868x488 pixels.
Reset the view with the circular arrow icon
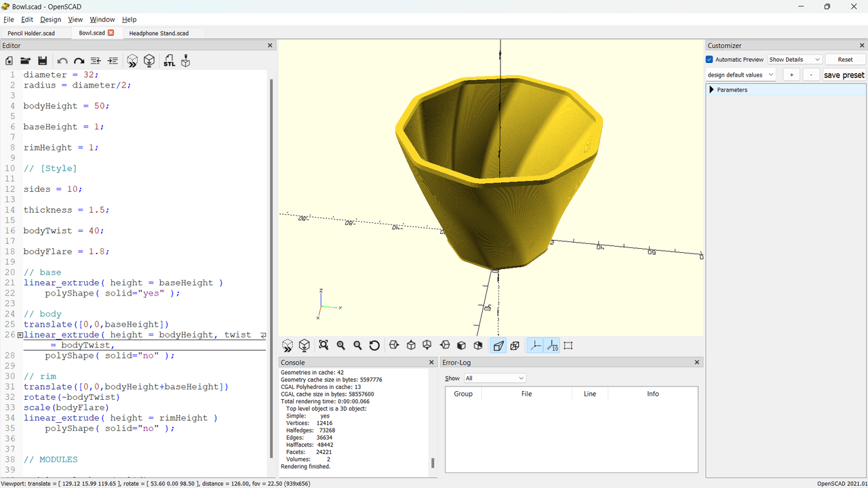point(374,346)
